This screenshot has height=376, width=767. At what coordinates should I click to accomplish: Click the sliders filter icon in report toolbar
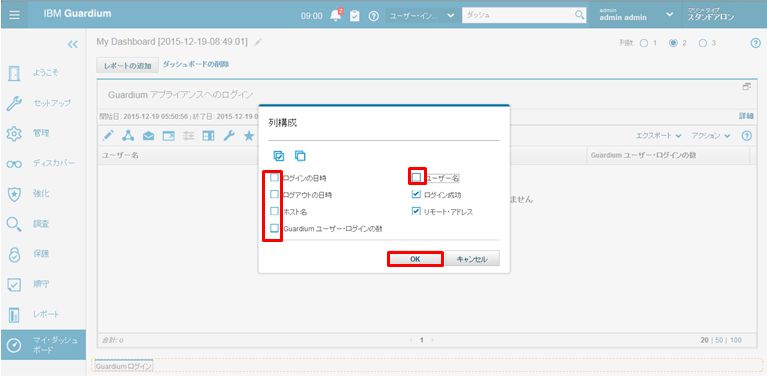[189, 136]
